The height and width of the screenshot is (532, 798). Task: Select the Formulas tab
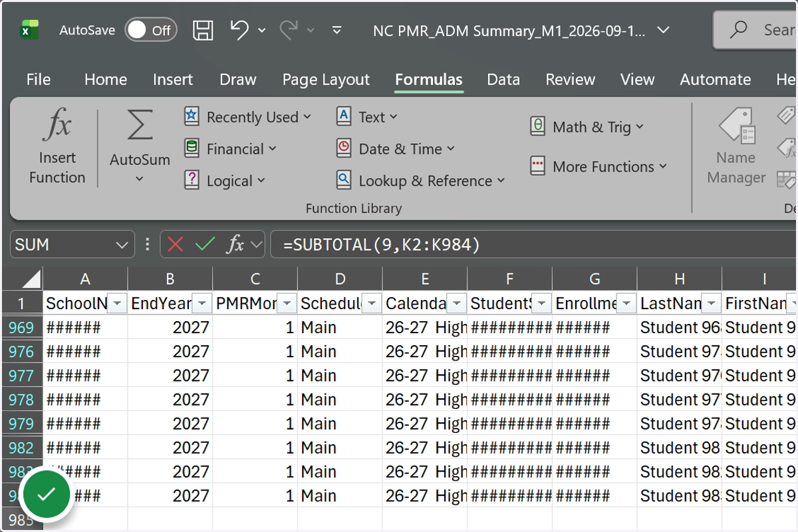[429, 80]
